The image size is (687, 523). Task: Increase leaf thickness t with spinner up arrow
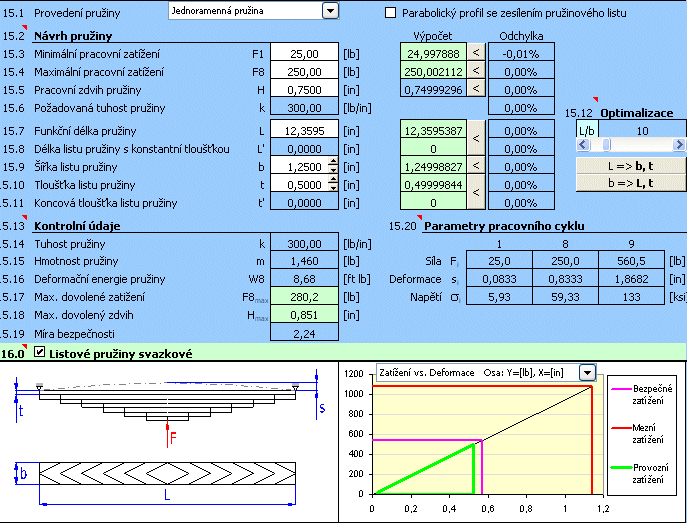(x=333, y=180)
